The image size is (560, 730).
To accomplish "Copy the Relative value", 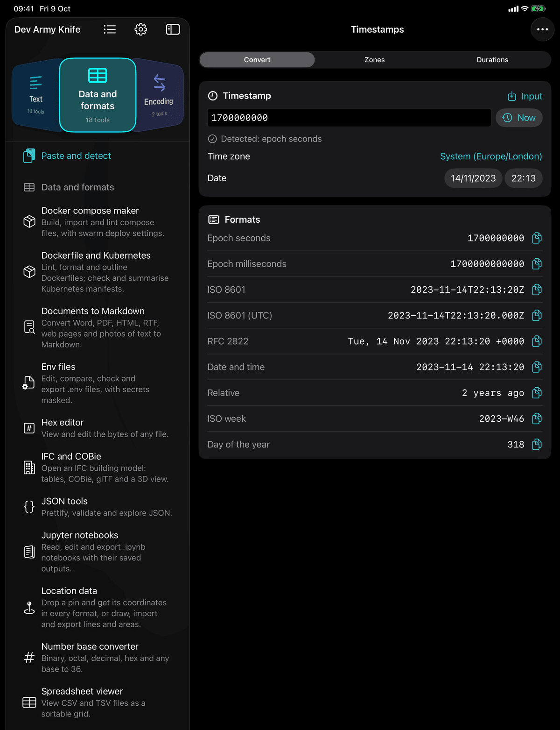I will pos(537,393).
